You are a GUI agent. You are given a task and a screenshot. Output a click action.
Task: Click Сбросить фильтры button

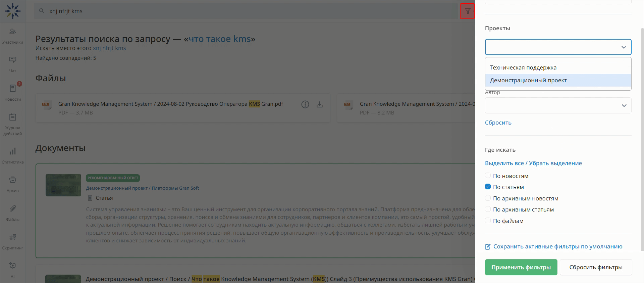click(596, 267)
